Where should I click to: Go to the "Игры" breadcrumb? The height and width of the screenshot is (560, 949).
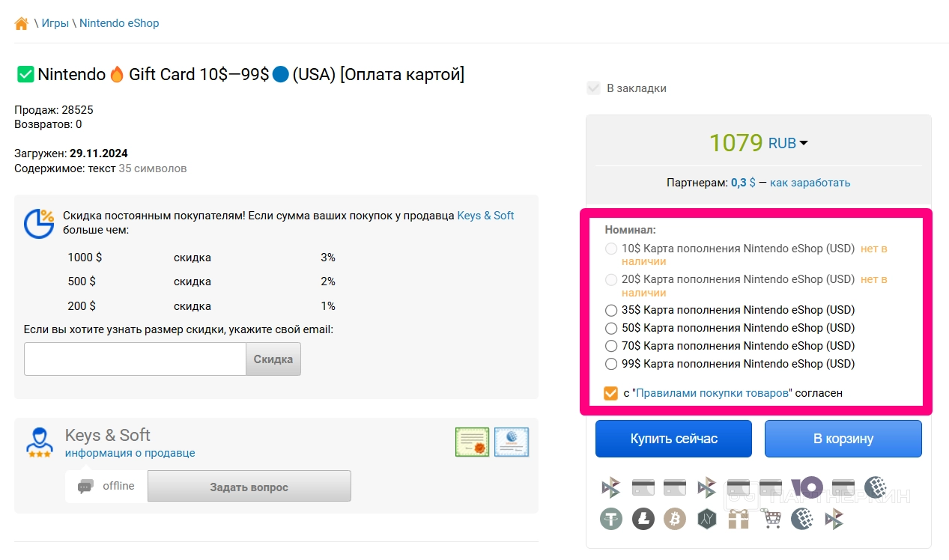[55, 23]
